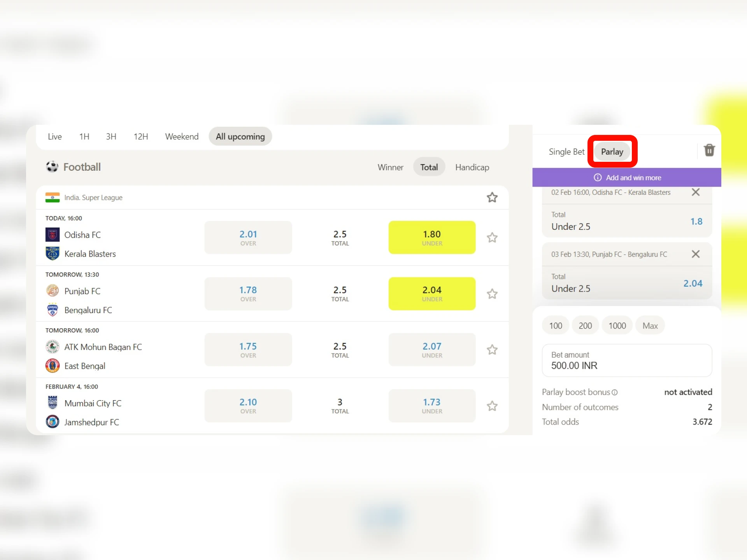The width and height of the screenshot is (747, 560).
Task: Click the Bet amount input field
Action: pyautogui.click(x=626, y=360)
